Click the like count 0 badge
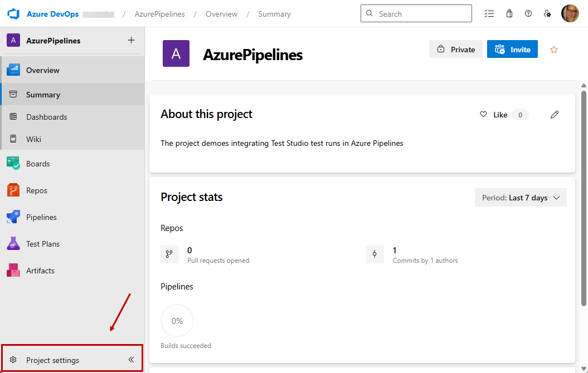Screen dimensions: 588x373 point(520,115)
